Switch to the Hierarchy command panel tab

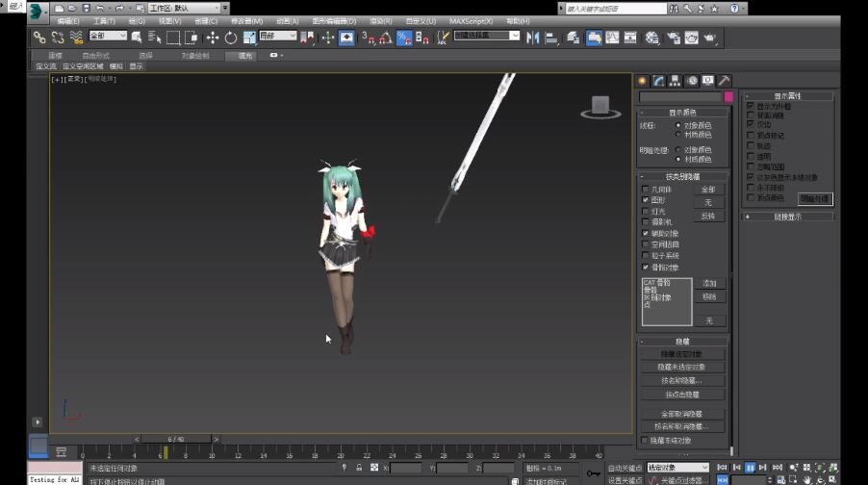pos(675,81)
